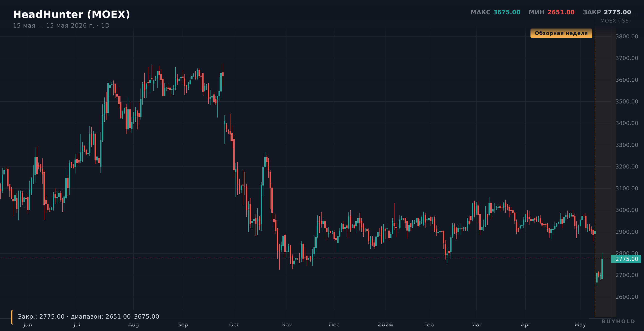Select the 3700.00 price axis label
This screenshot has width=644, height=331.
tap(627, 58)
